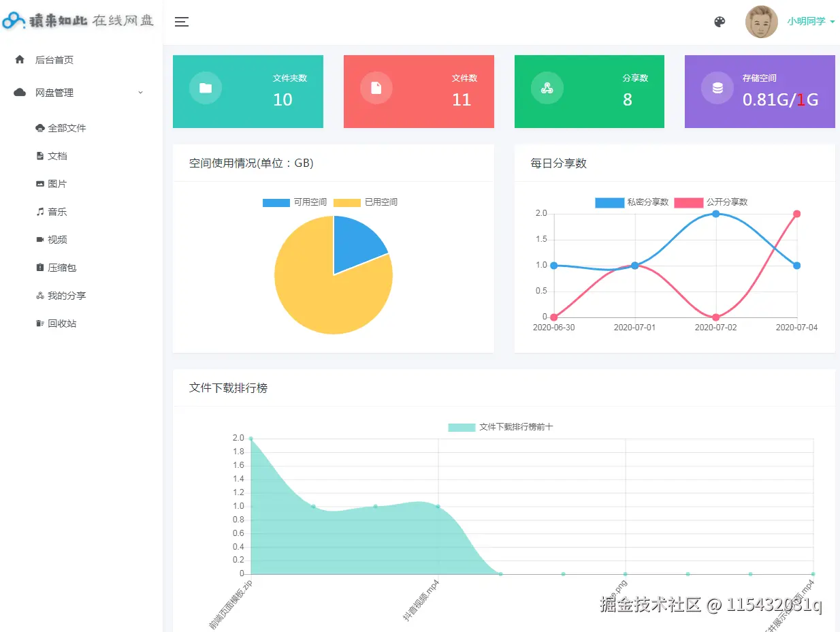Click the 空间使用情况(单位：GB) heading
Viewport: 840px width, 632px height.
(251, 163)
